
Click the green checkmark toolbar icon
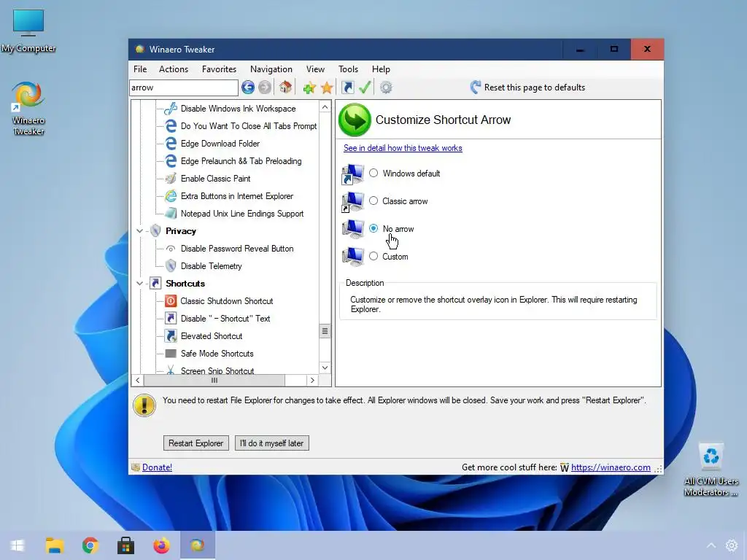(365, 87)
